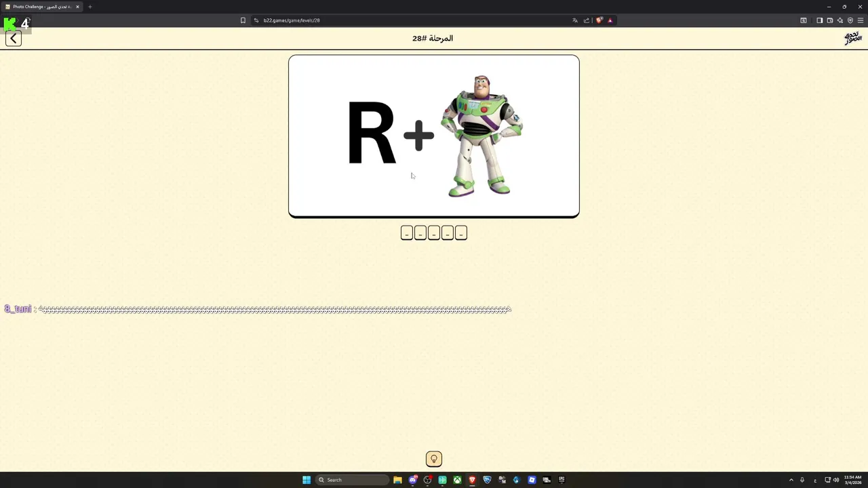Open Brave Shields lion icon
Screen dimensions: 868x488
[x=599, y=20]
